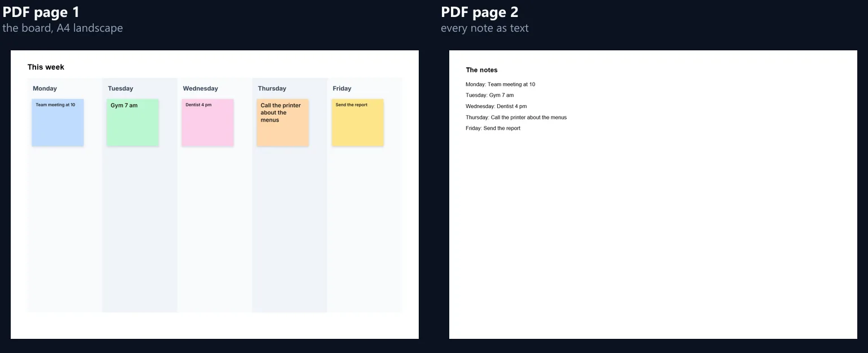Click the line Monday: Team meeting at 10
This screenshot has width=868, height=353.
pyautogui.click(x=500, y=84)
